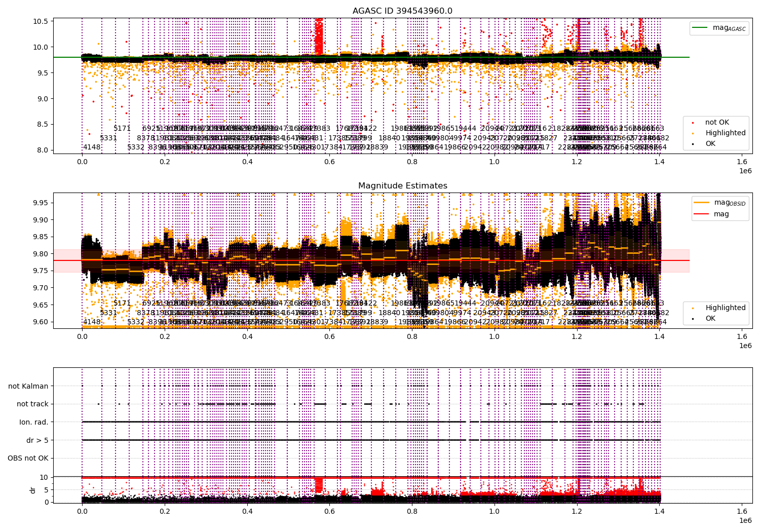The image size is (760, 532).
Task: Click the 9.90 y-axis tick label
Action: [41, 220]
